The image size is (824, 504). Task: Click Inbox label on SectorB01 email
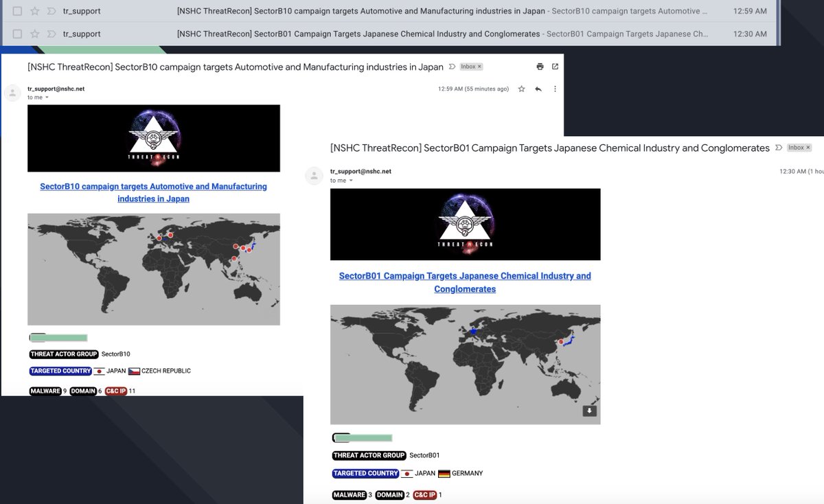pyautogui.click(x=796, y=148)
